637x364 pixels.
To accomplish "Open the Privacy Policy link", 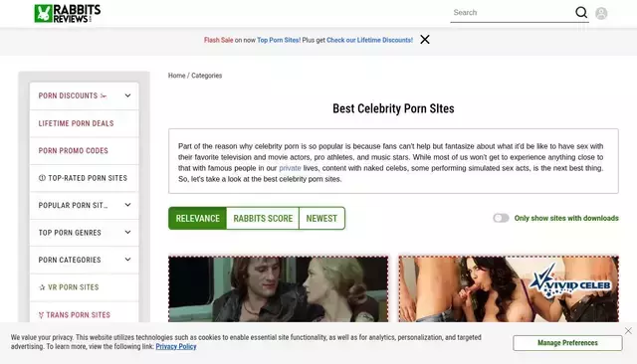I will click(176, 346).
